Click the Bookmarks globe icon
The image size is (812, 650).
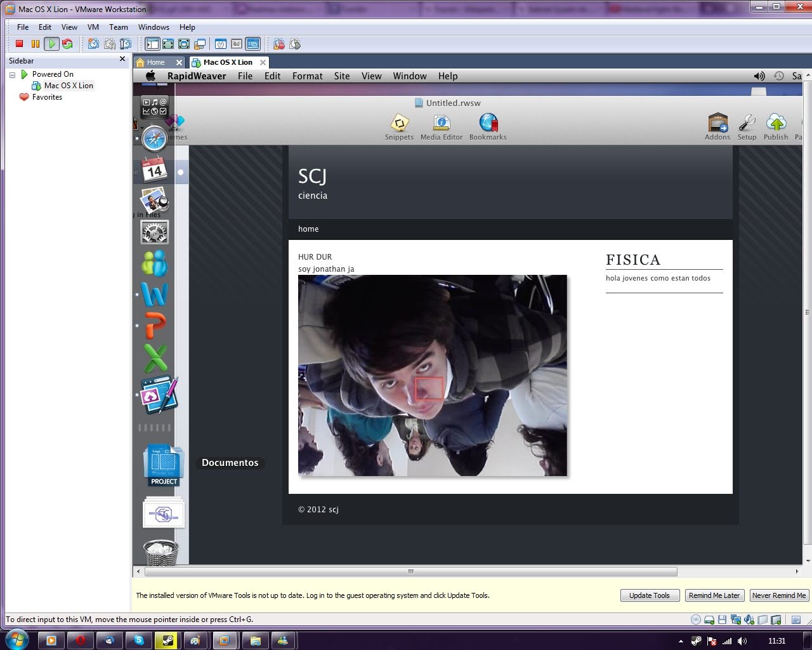point(488,126)
